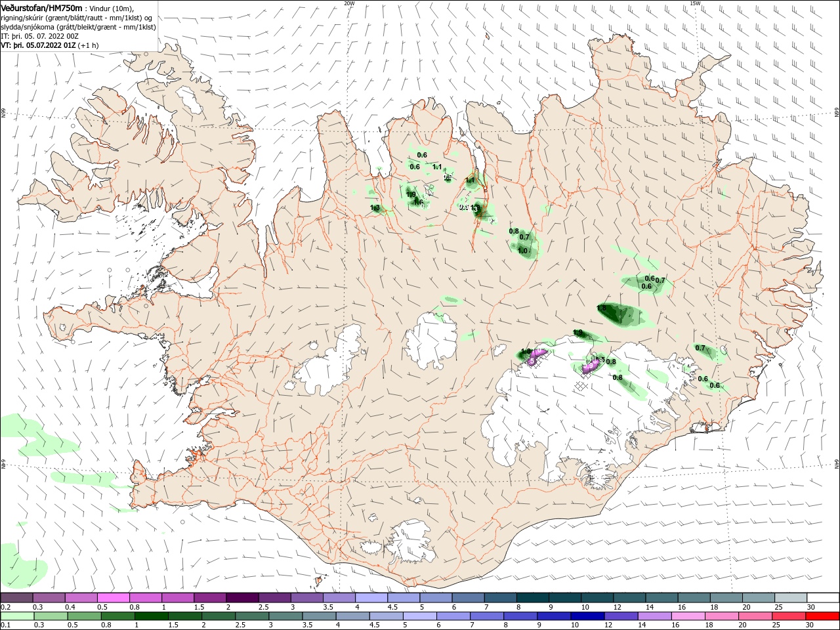Viewport: 840px width, 630px height.
Task: Click the 1.0 precipitation value on the map
Action: pyautogui.click(x=523, y=251)
